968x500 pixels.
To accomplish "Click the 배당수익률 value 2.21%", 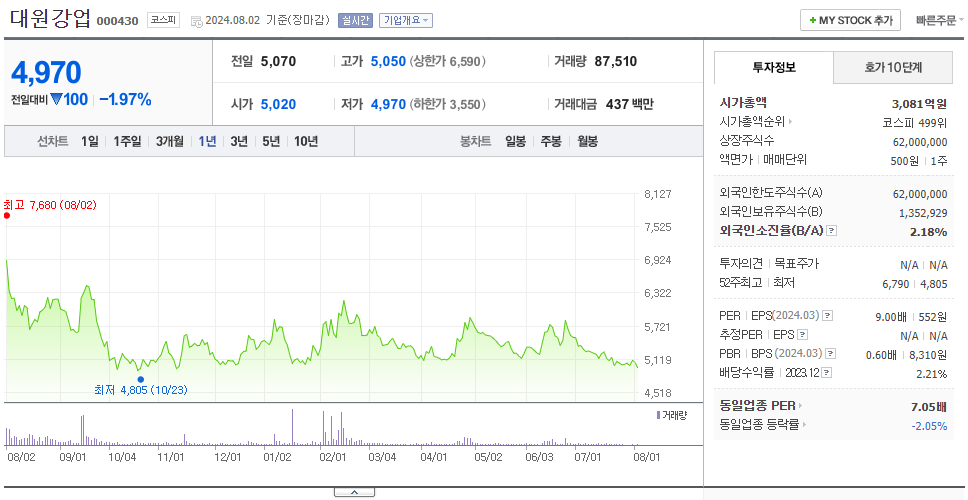I will click(x=932, y=373).
